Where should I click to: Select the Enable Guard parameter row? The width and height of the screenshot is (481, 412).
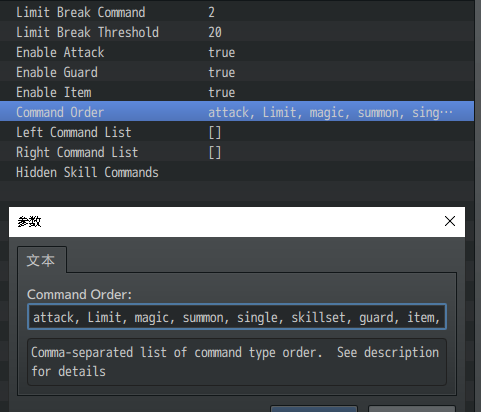[237, 72]
